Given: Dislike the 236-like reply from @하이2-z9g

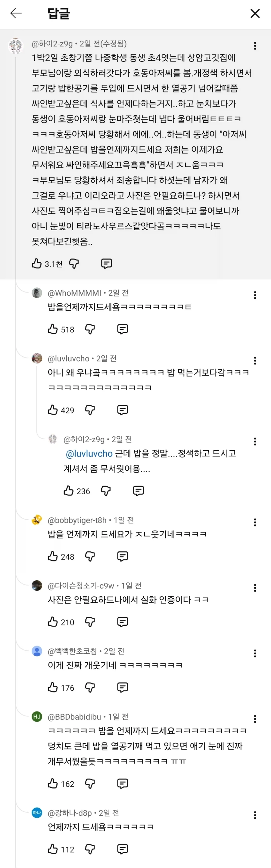Looking at the screenshot, I should 106,491.
